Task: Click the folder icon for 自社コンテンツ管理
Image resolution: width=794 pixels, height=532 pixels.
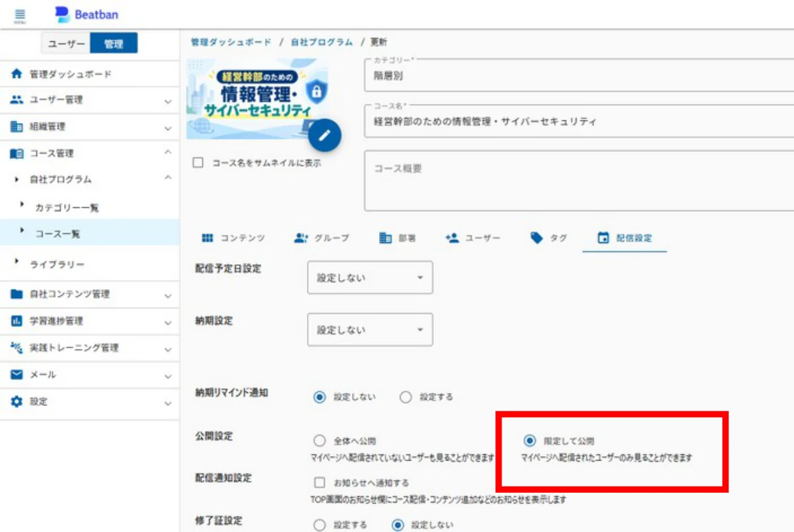Action: coord(17,294)
